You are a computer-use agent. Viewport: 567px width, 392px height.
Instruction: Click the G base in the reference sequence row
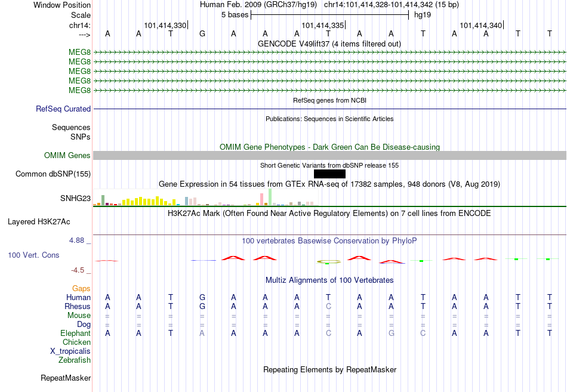(202, 33)
